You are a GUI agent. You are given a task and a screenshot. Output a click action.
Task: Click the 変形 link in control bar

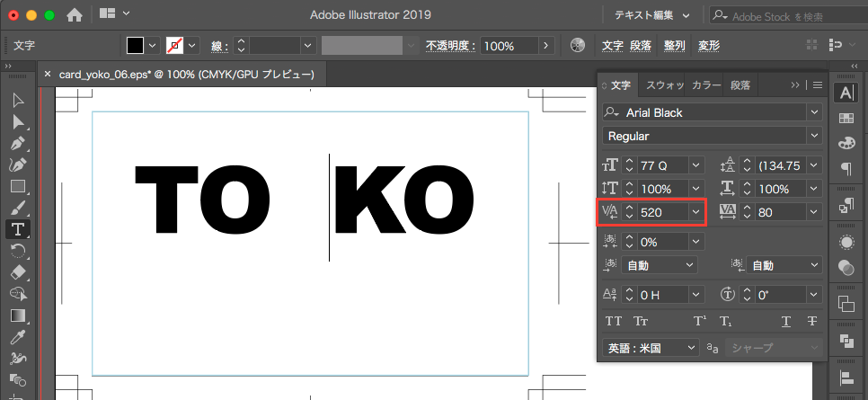pyautogui.click(x=709, y=46)
